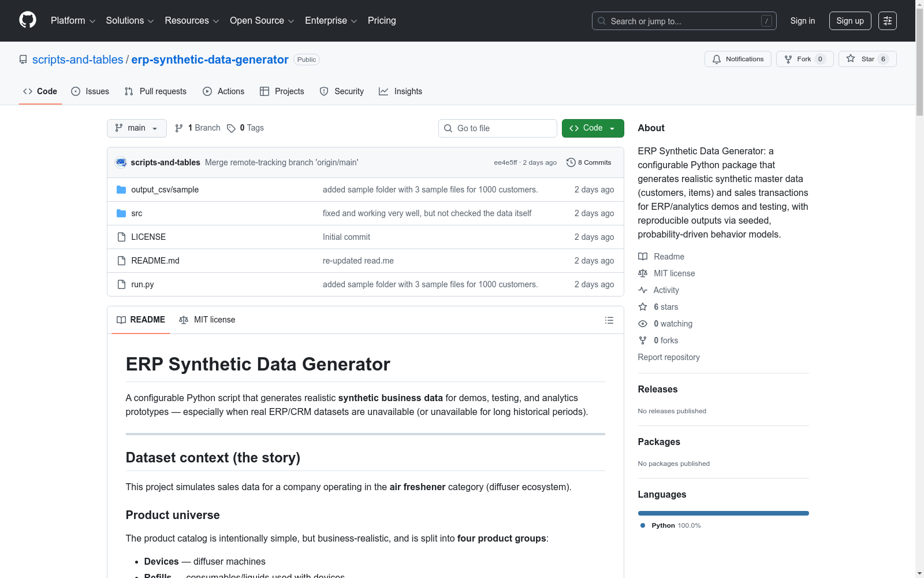The width and height of the screenshot is (924, 578).
Task: Open the commit message 're-updated read.me'
Action: click(358, 261)
